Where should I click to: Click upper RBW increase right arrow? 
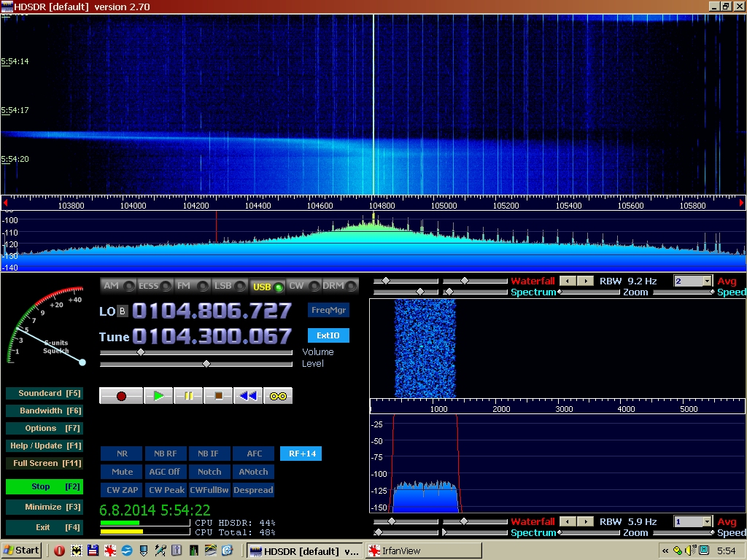point(586,281)
